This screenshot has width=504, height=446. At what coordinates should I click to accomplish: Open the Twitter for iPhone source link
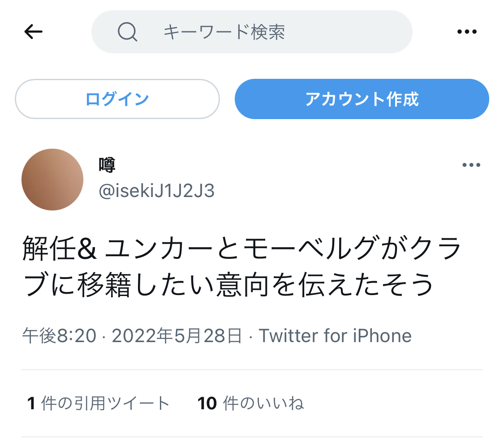tap(335, 336)
